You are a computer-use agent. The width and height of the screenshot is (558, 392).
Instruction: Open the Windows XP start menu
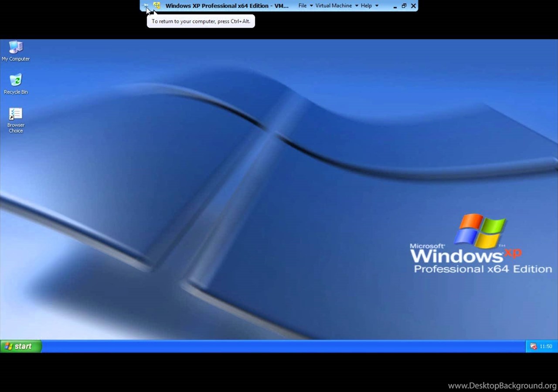pyautogui.click(x=20, y=346)
